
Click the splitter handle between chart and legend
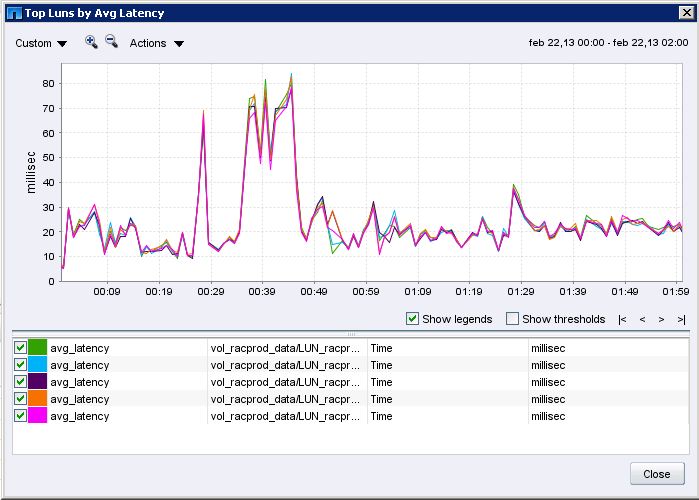[x=350, y=333]
